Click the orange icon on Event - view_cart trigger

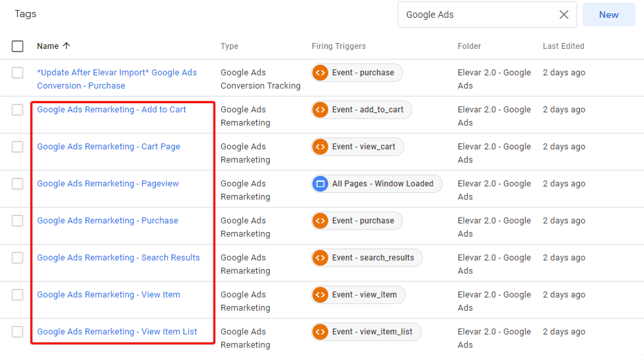tap(320, 147)
